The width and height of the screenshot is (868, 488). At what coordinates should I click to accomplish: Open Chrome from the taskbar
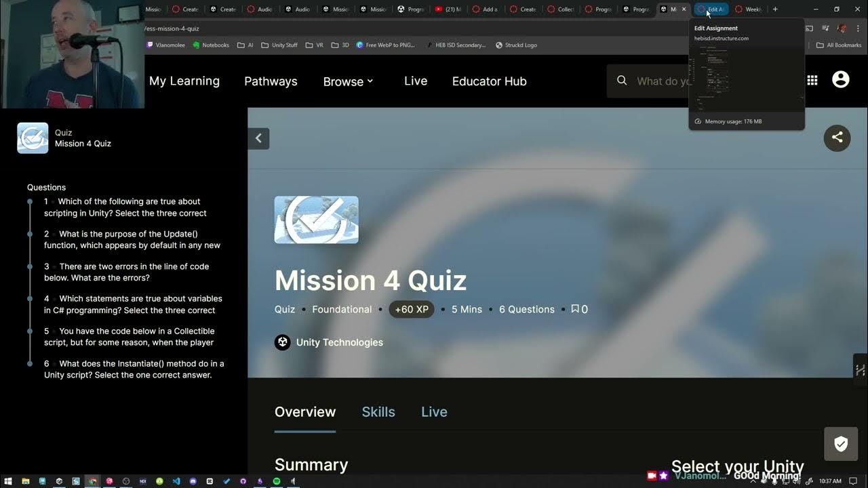pos(92,481)
